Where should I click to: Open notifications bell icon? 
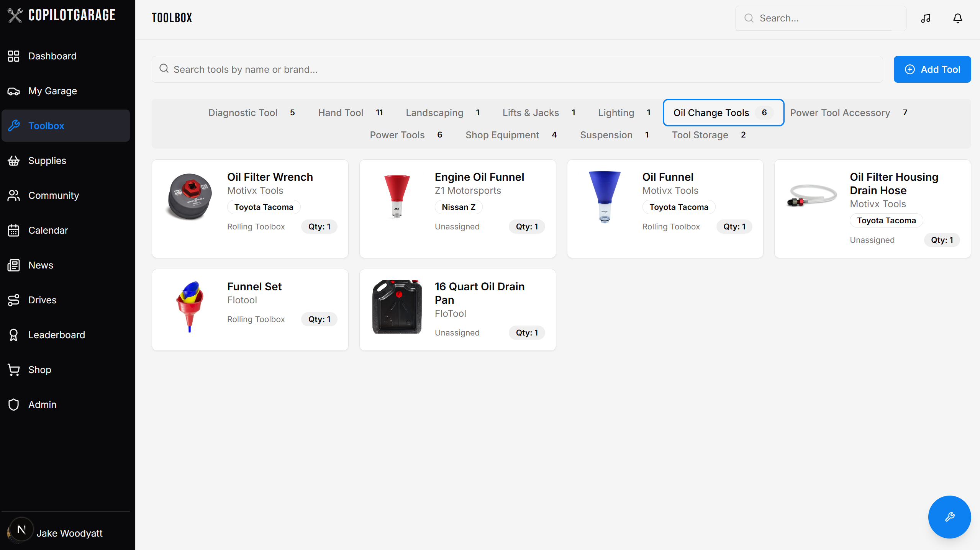tap(957, 18)
